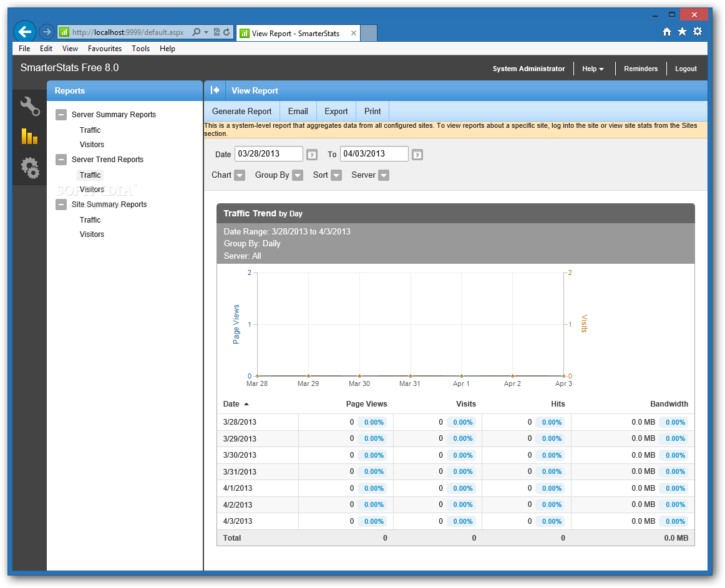Select Traffic under Site Summary Reports
The image size is (725, 588).
point(90,220)
